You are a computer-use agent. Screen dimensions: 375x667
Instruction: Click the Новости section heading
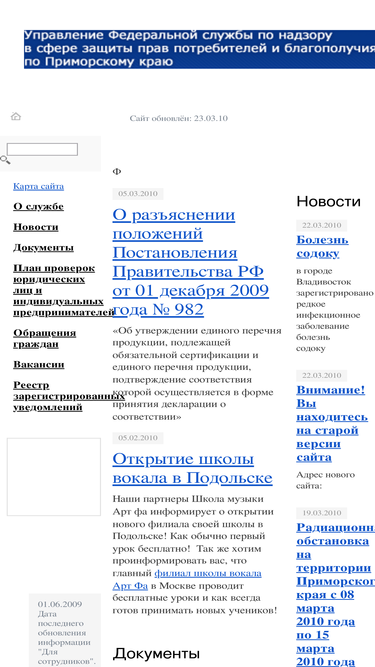click(x=328, y=201)
